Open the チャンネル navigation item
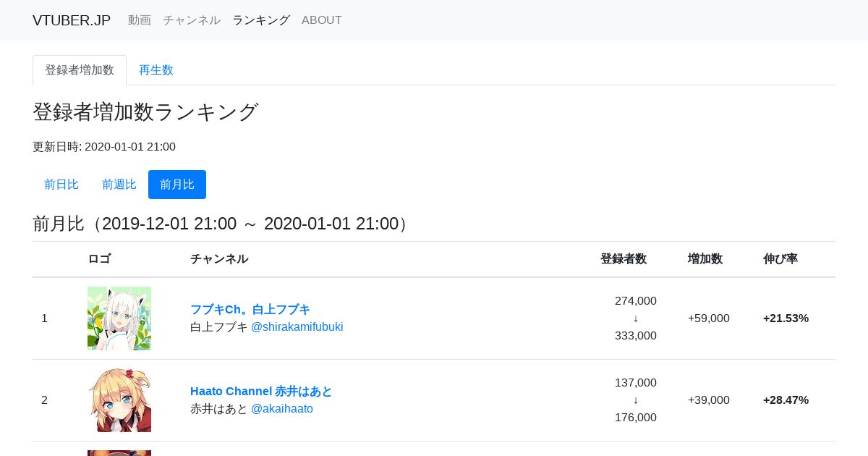The width and height of the screenshot is (868, 456). (x=192, y=20)
